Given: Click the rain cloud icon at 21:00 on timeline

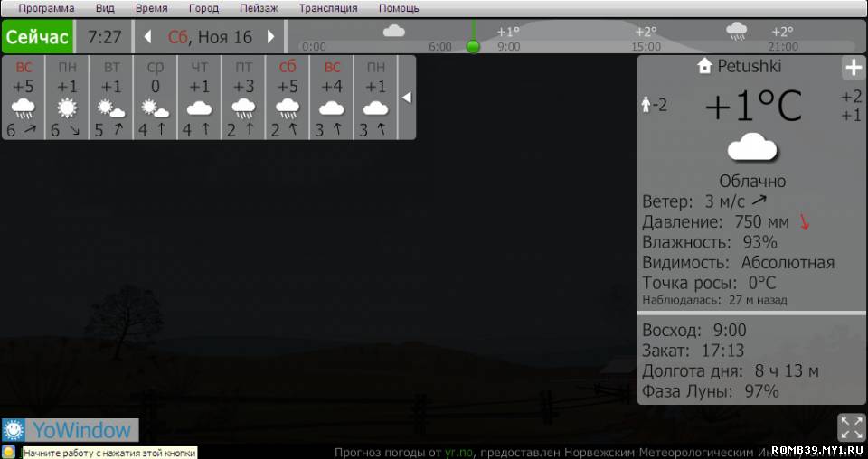Looking at the screenshot, I should tap(736, 32).
